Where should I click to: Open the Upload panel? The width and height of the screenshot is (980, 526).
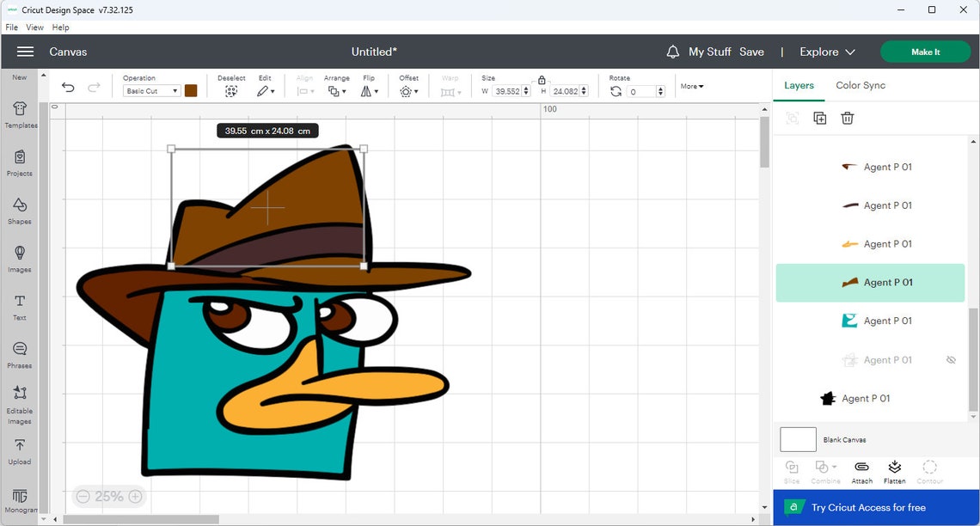click(x=19, y=450)
